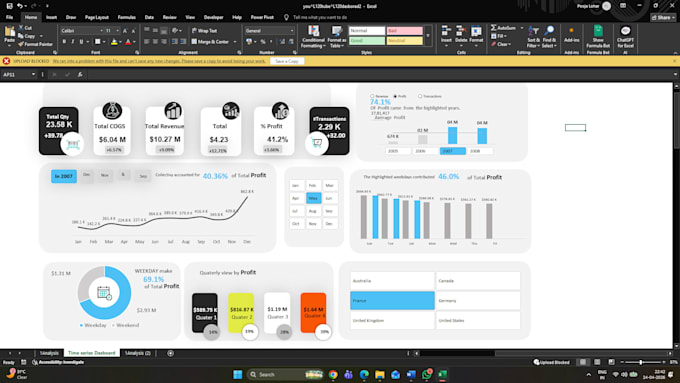Toggle Bold formatting

[64, 42]
